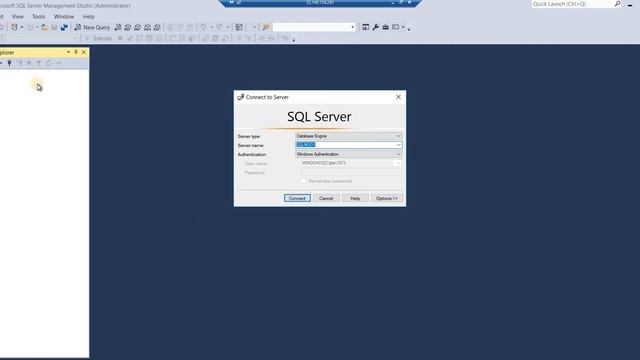Viewport: 640px width, 360px height.
Task: Click the window layout icon after toolbox
Action: click(x=396, y=27)
